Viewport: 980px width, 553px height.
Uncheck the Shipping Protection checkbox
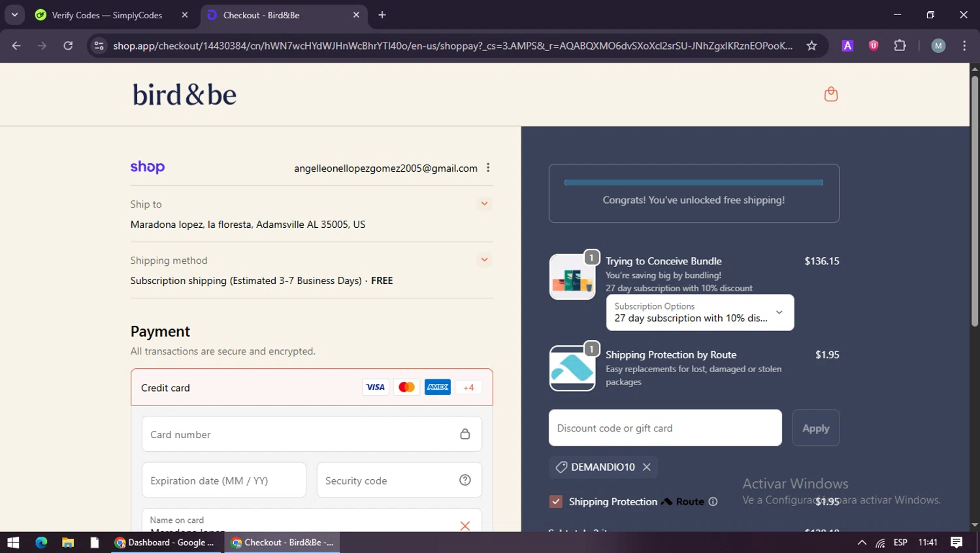(x=556, y=501)
